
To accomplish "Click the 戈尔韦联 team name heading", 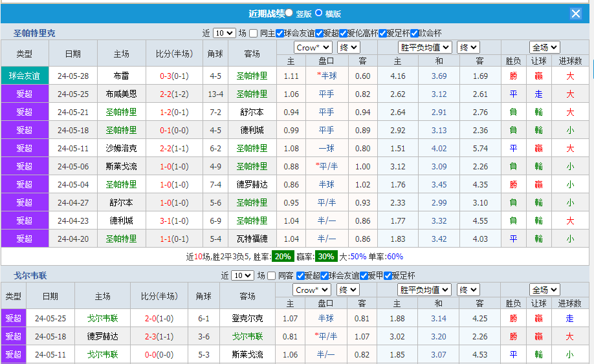I will coord(30,275).
